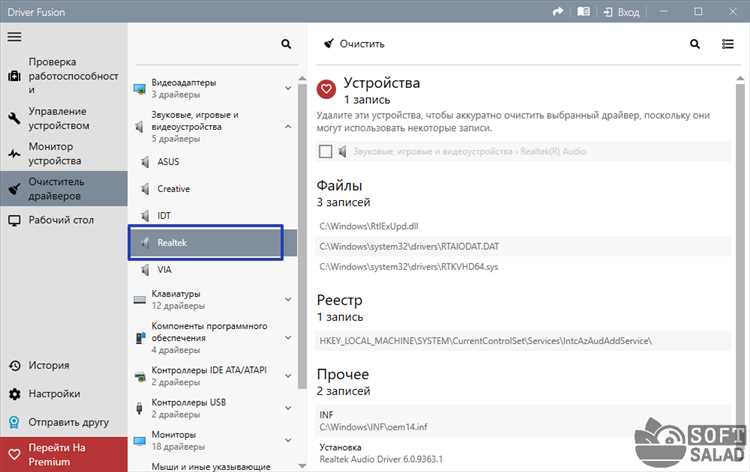Click the Звуковые, игровые speaker category icon

139,127
